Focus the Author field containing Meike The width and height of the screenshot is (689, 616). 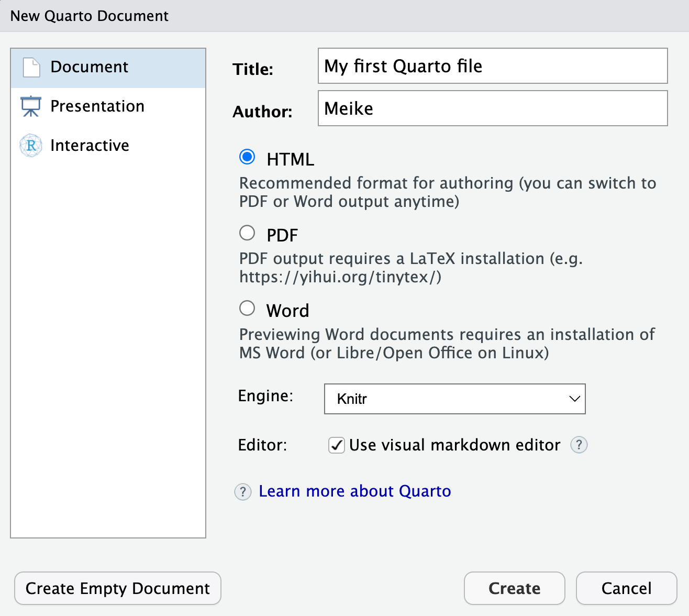pos(492,108)
